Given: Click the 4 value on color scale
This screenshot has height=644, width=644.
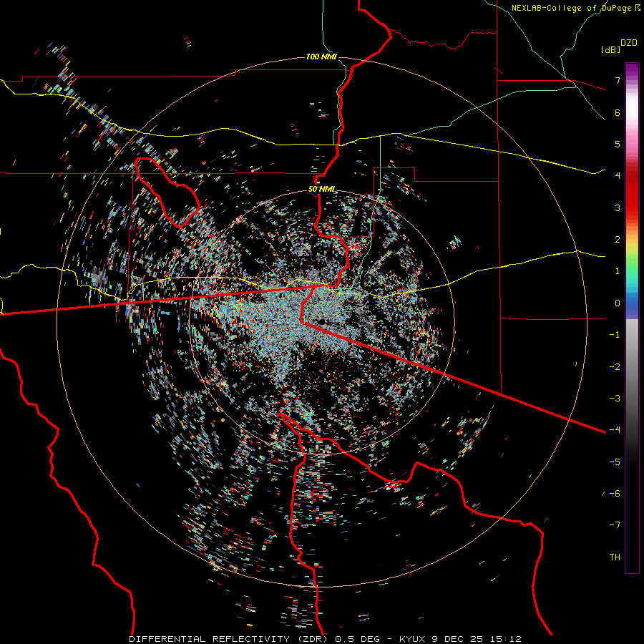Looking at the screenshot, I should pos(618,176).
